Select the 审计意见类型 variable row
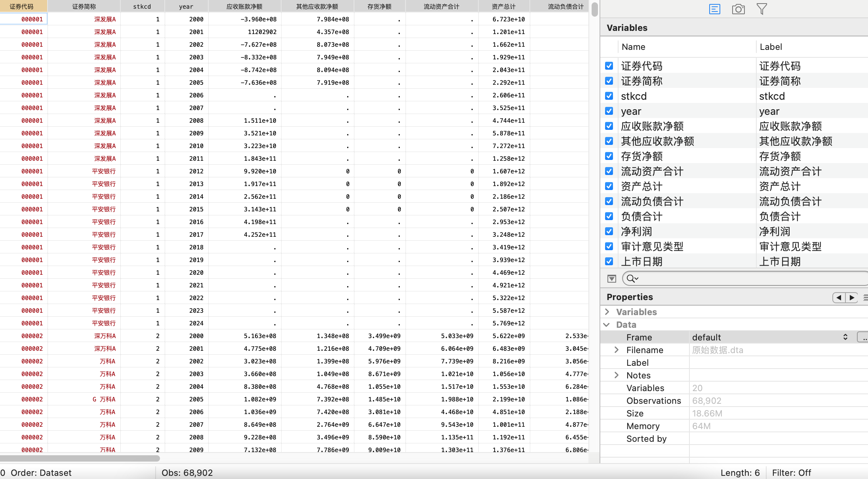The height and width of the screenshot is (479, 868). (x=652, y=247)
